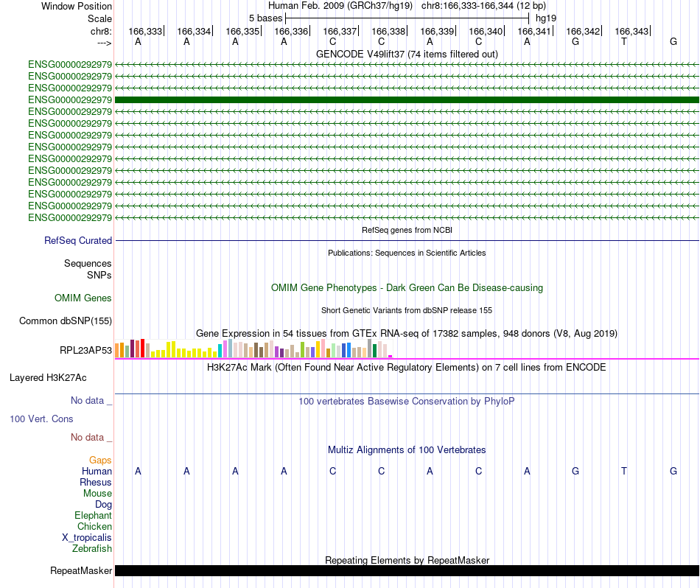Open OMIM Gene Phenotypes track title
700x588 pixels.
point(407,287)
